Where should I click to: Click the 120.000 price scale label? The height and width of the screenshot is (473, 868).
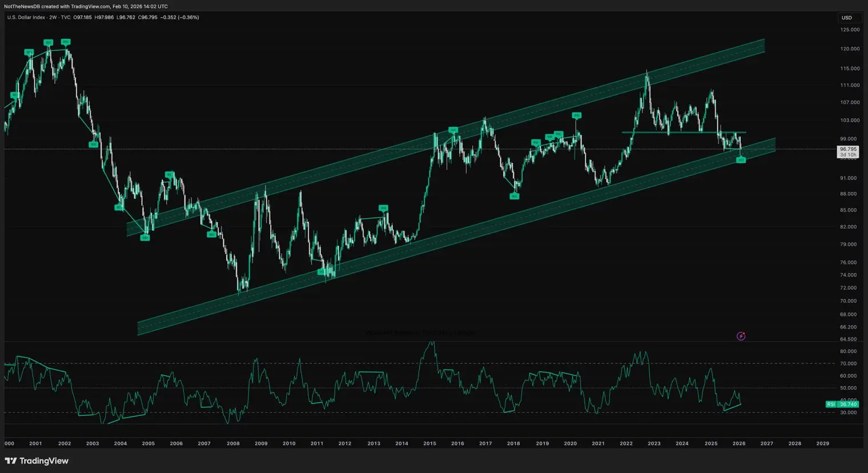[850, 49]
